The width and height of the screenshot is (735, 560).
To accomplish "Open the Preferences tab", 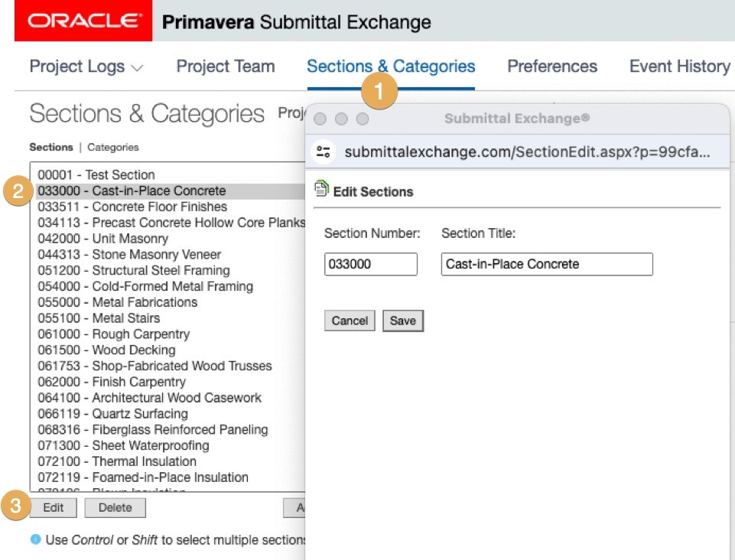I will (552, 67).
